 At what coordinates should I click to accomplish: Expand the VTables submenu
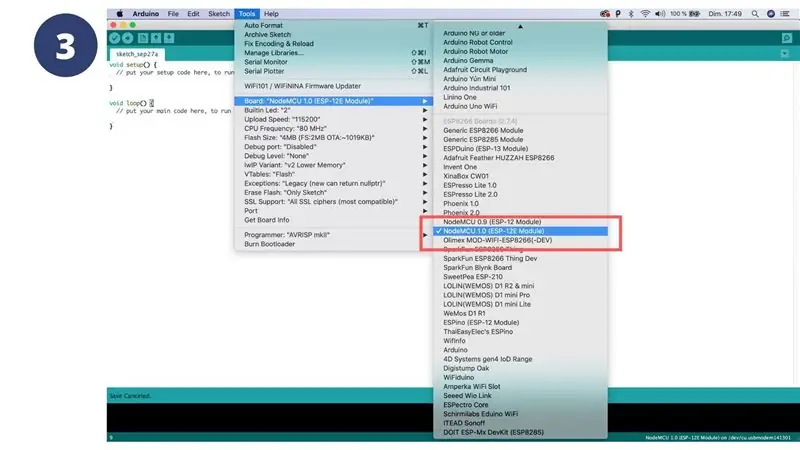334,174
